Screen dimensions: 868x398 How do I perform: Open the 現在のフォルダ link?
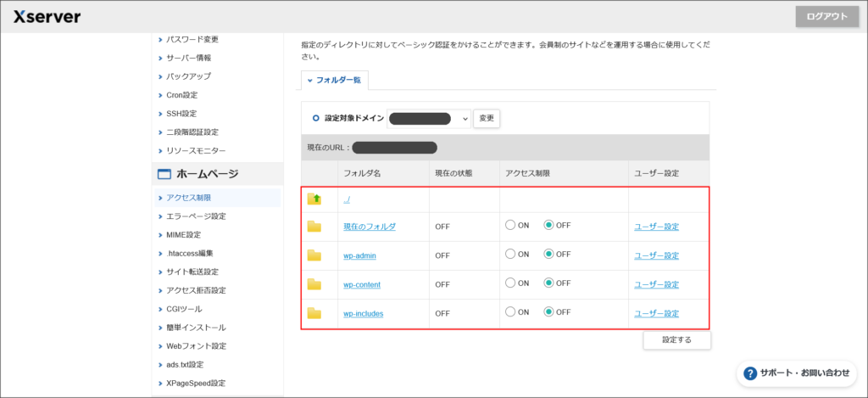(370, 227)
